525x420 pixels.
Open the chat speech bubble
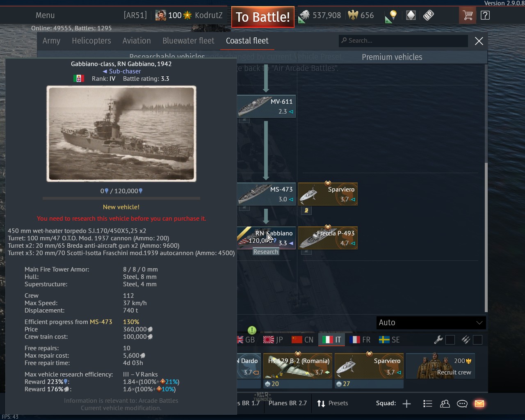[462, 404]
